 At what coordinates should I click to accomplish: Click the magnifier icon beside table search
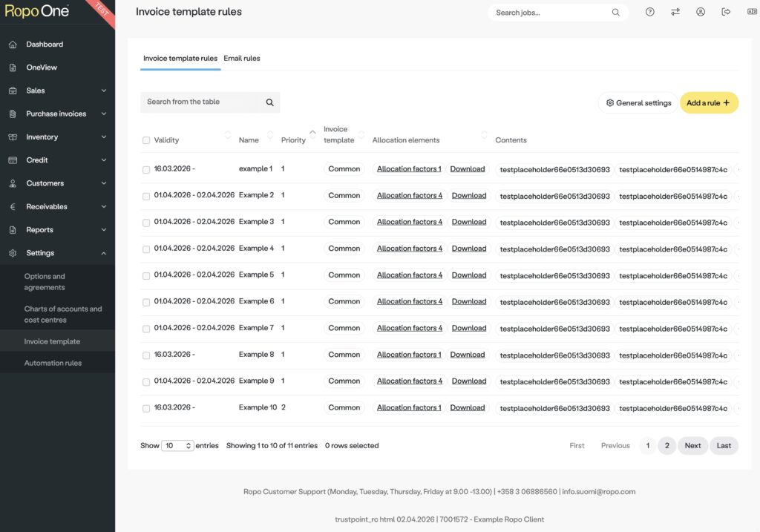click(269, 102)
